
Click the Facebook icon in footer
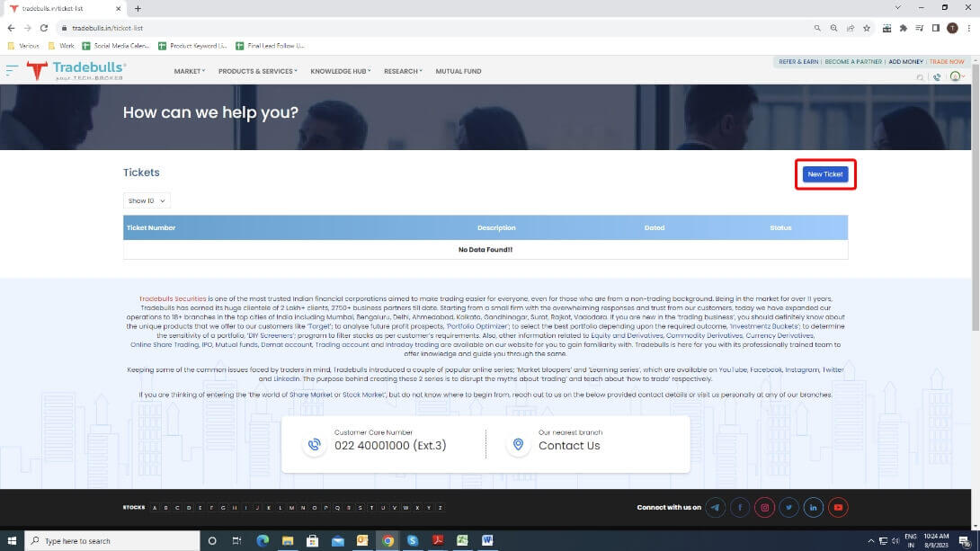[740, 507]
